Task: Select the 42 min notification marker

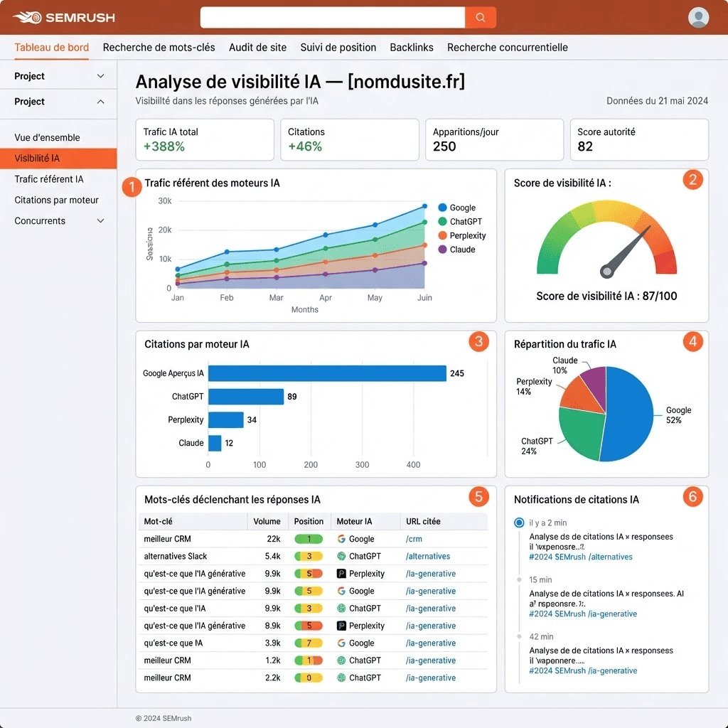Action: [x=519, y=636]
